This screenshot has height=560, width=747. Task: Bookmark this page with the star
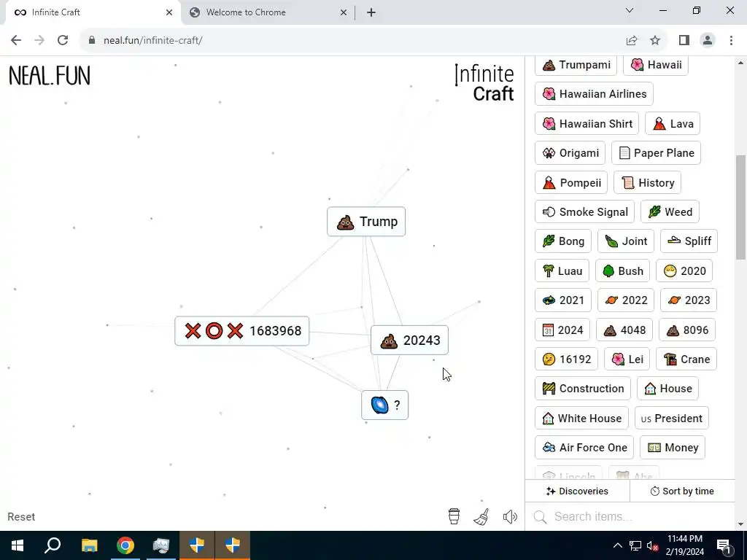pos(655,41)
